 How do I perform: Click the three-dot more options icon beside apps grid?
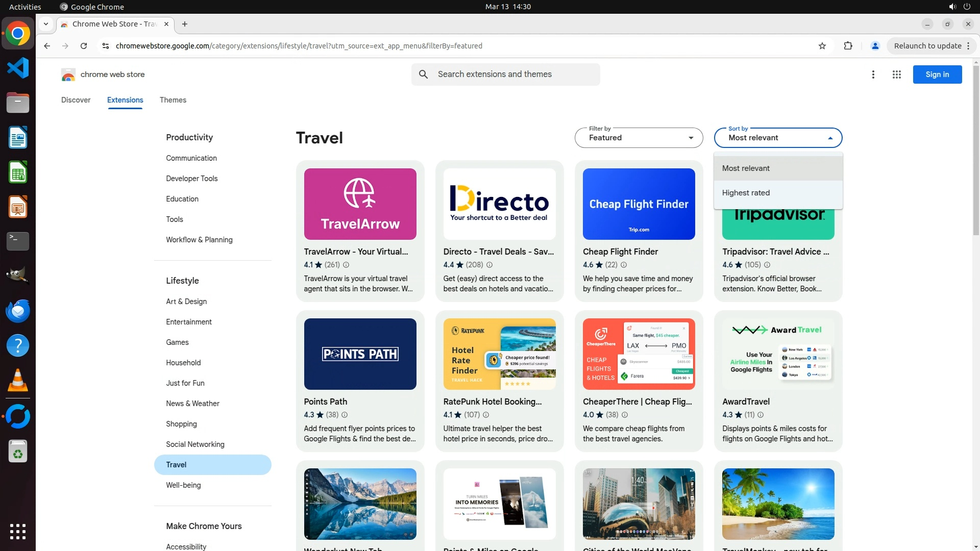pyautogui.click(x=873, y=74)
